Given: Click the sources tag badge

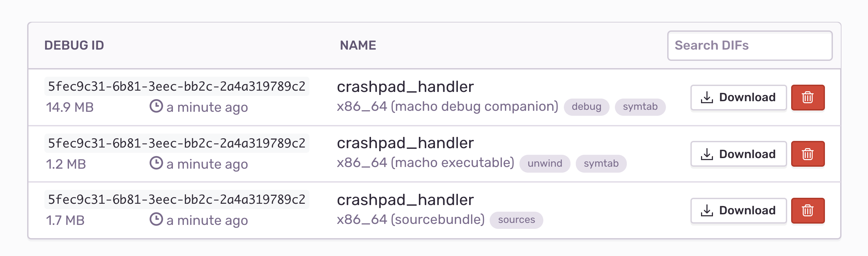Looking at the screenshot, I should click(x=516, y=220).
